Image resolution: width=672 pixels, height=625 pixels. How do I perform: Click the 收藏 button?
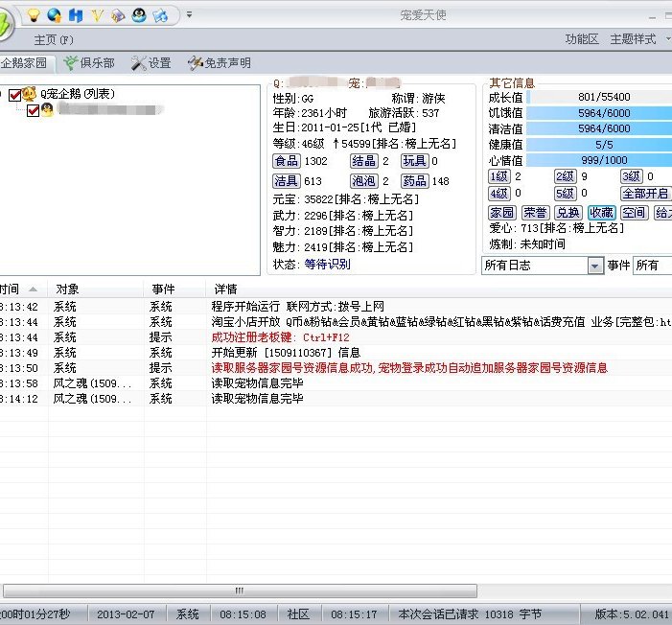[x=602, y=213]
